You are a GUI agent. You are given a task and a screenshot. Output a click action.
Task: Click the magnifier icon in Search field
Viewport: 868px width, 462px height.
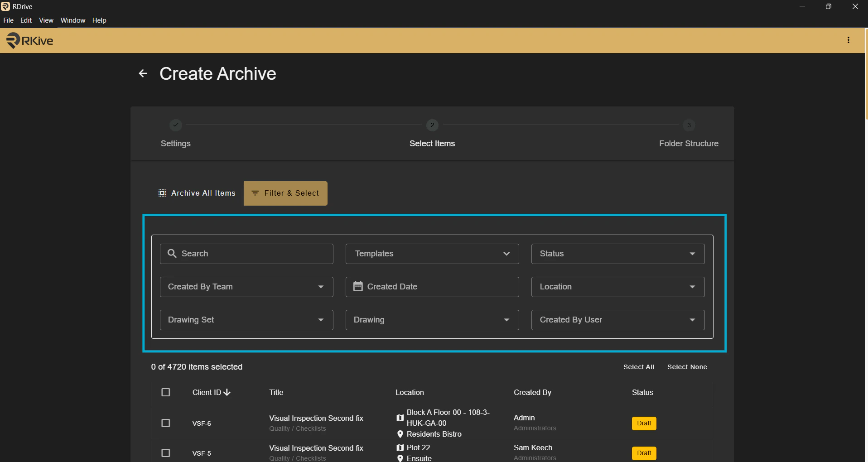click(x=172, y=254)
